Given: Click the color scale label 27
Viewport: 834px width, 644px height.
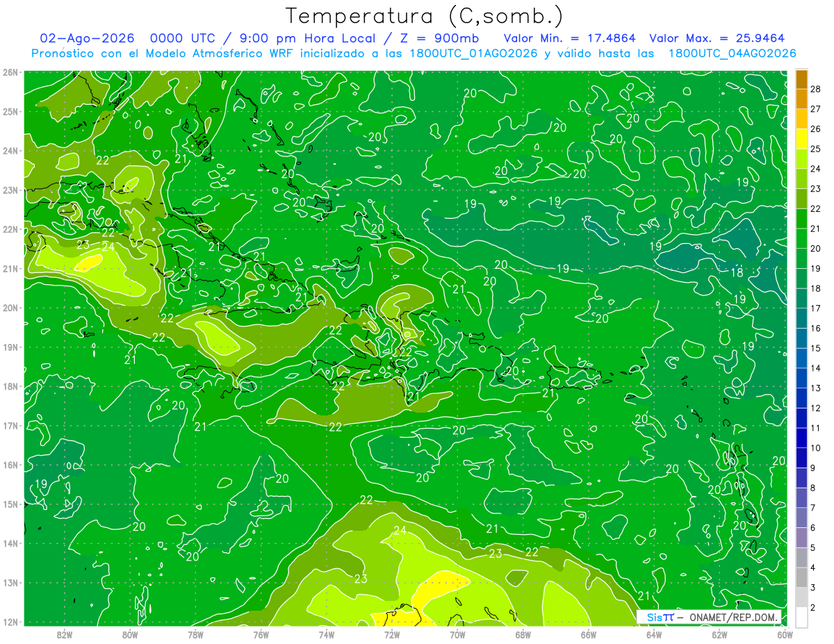Looking at the screenshot, I should 816,108.
